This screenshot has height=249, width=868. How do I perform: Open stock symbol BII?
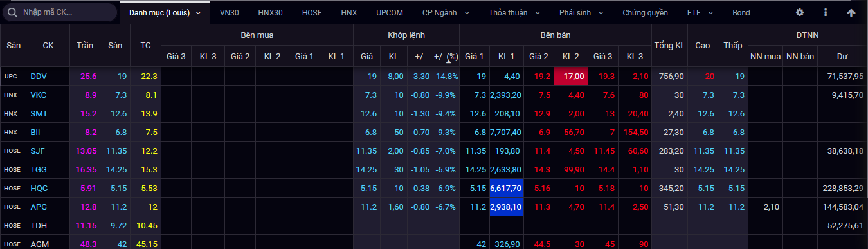tap(35, 132)
